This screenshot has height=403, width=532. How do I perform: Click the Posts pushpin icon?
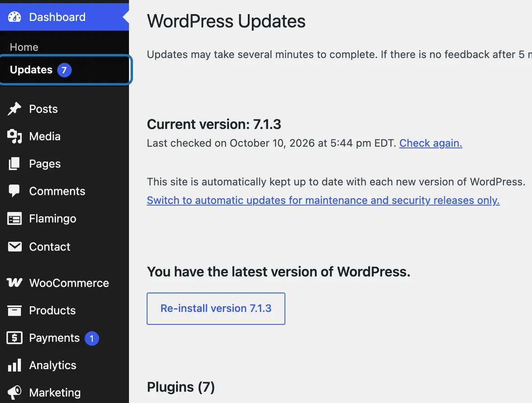(14, 109)
